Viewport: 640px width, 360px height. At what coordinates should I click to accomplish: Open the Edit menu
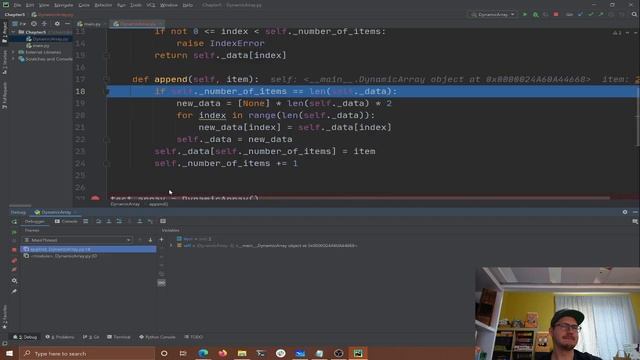pyautogui.click(x=30, y=5)
